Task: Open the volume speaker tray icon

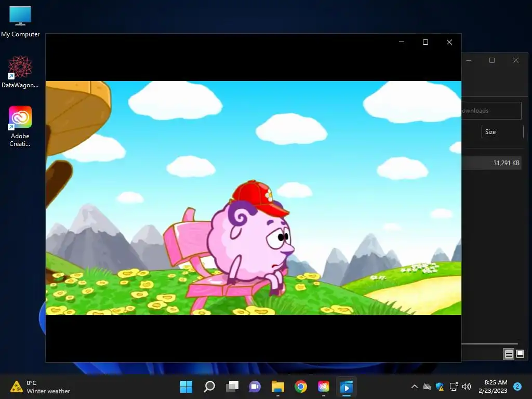Action: 467,387
